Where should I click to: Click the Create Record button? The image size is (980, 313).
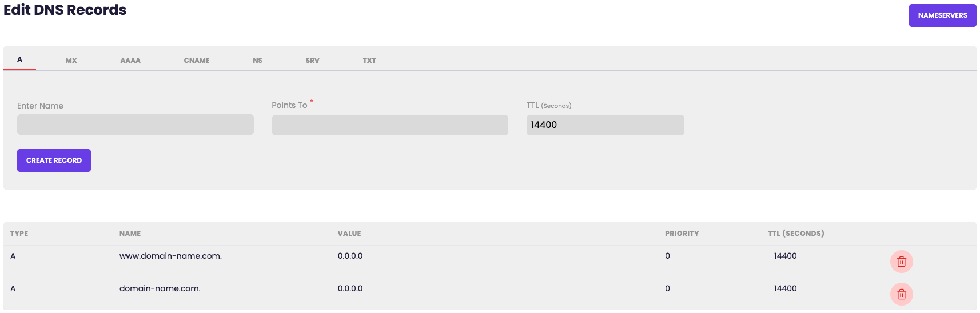(54, 160)
